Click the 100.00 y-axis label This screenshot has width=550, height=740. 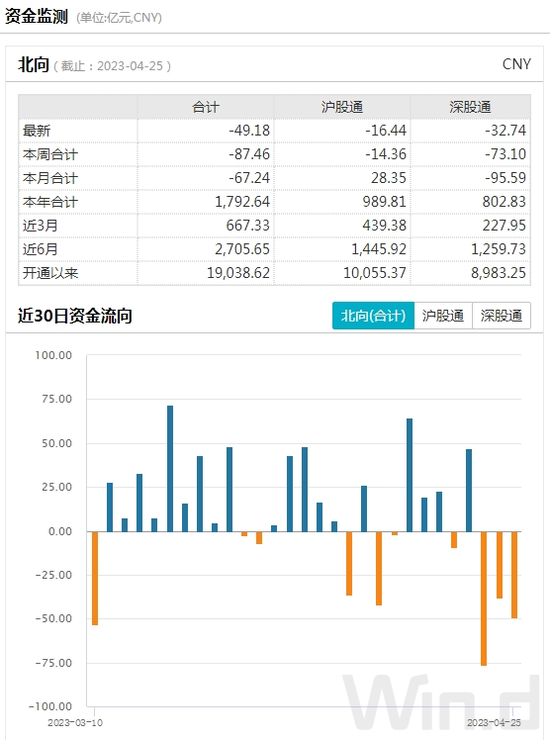53,355
